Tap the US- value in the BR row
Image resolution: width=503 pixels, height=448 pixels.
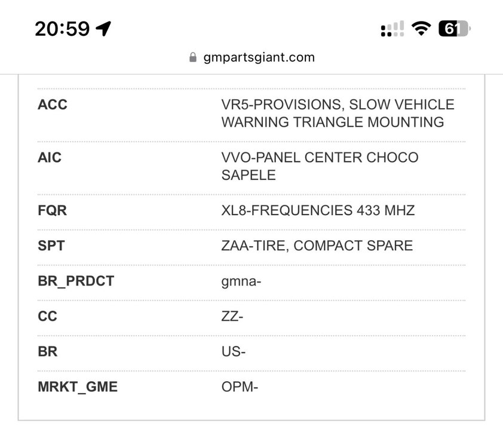coord(234,351)
